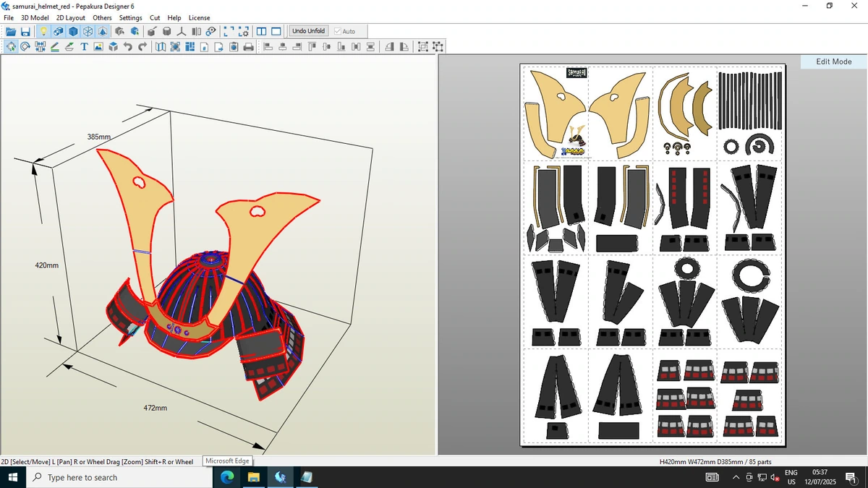Save the project with the floppy disk icon
Image resolution: width=868 pixels, height=488 pixels.
coord(25,31)
